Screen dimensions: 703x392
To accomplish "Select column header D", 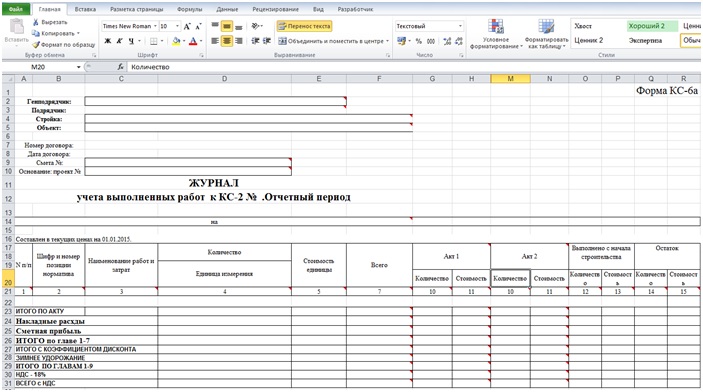I will pos(224,78).
